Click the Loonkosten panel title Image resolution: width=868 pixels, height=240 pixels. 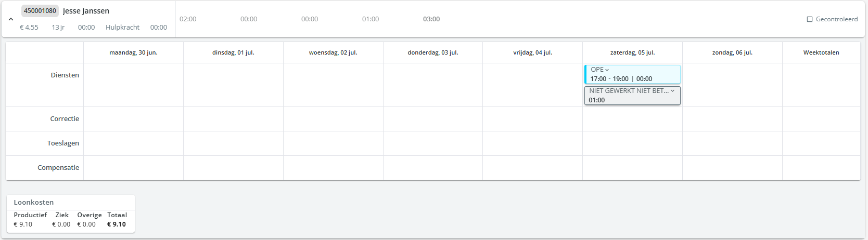coord(34,203)
